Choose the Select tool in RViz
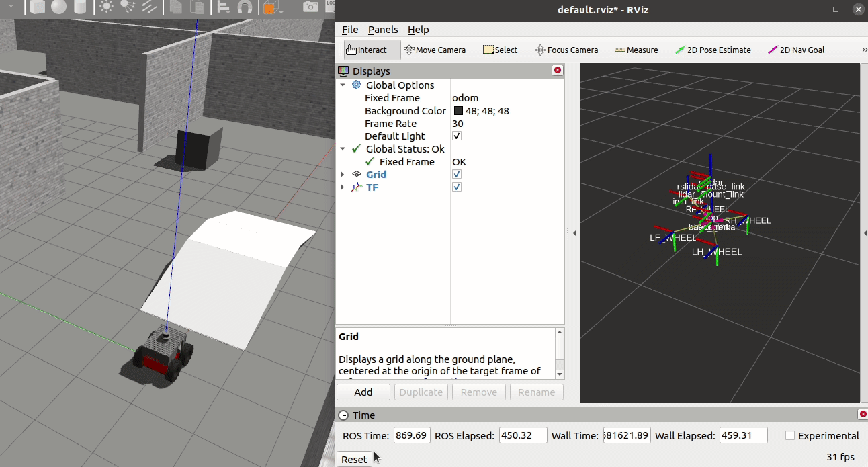The height and width of the screenshot is (467, 868). click(500, 50)
